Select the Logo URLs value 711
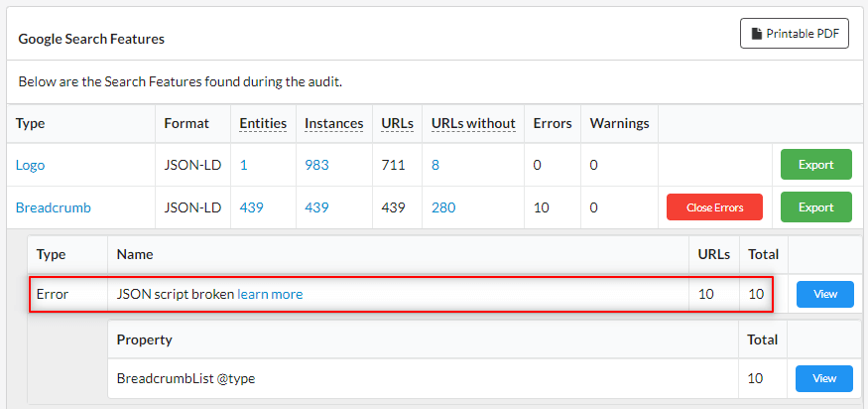868x409 pixels. pos(393,165)
